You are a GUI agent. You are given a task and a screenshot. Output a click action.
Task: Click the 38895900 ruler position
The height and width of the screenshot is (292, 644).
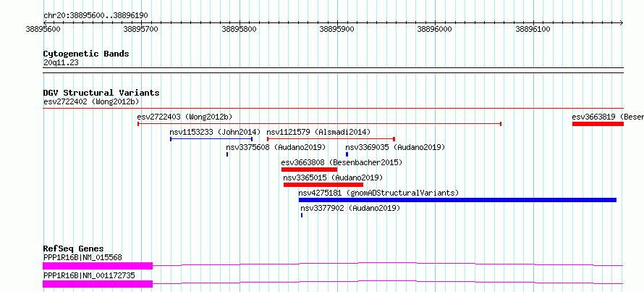338,29
